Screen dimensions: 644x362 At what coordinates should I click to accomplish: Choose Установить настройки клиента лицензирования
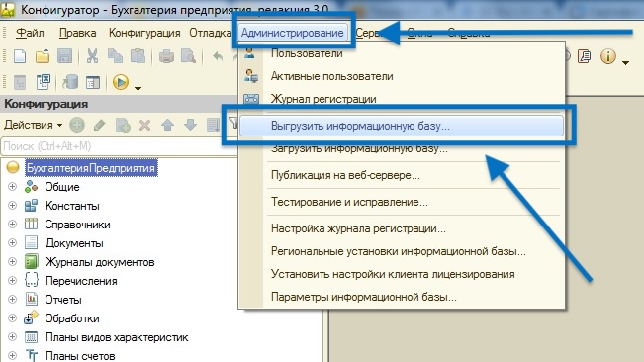402,274
